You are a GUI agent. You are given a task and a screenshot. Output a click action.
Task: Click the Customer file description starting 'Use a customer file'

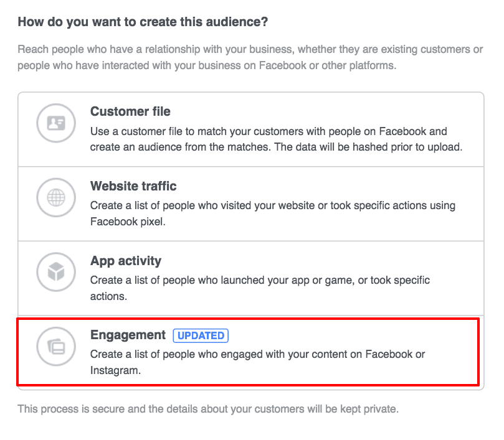276,139
